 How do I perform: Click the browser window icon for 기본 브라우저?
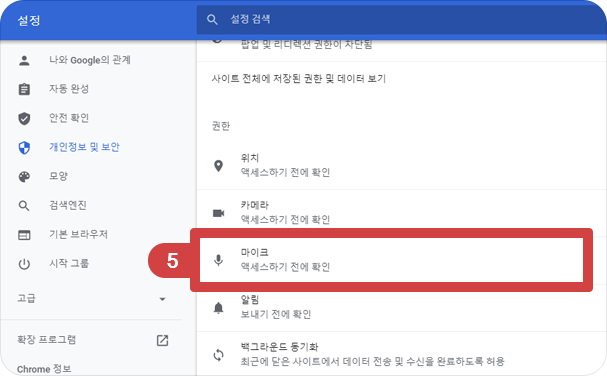pyautogui.click(x=24, y=235)
